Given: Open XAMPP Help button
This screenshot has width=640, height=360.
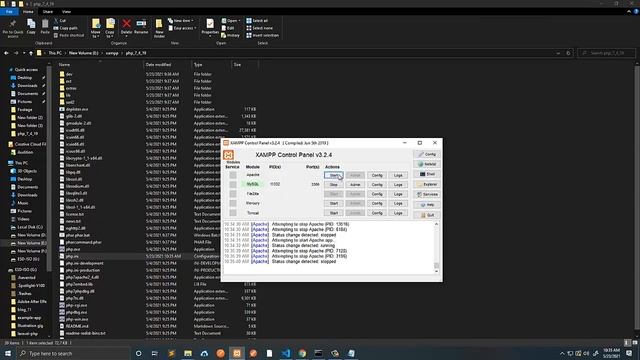Looking at the screenshot, I should point(427,204).
